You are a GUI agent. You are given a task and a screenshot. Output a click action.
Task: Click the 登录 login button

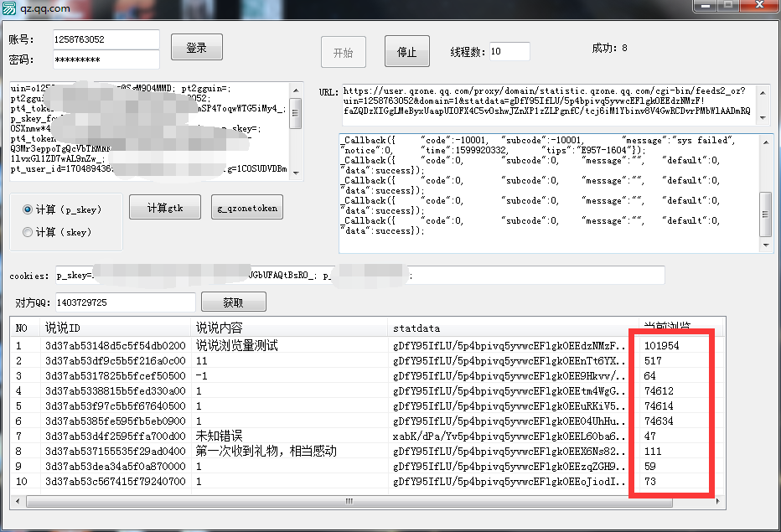tap(197, 47)
